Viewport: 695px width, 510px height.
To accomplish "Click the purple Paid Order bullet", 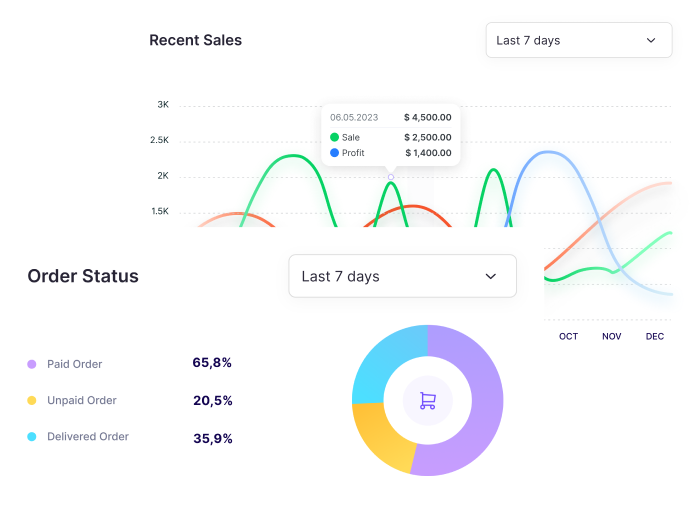I will tap(32, 364).
